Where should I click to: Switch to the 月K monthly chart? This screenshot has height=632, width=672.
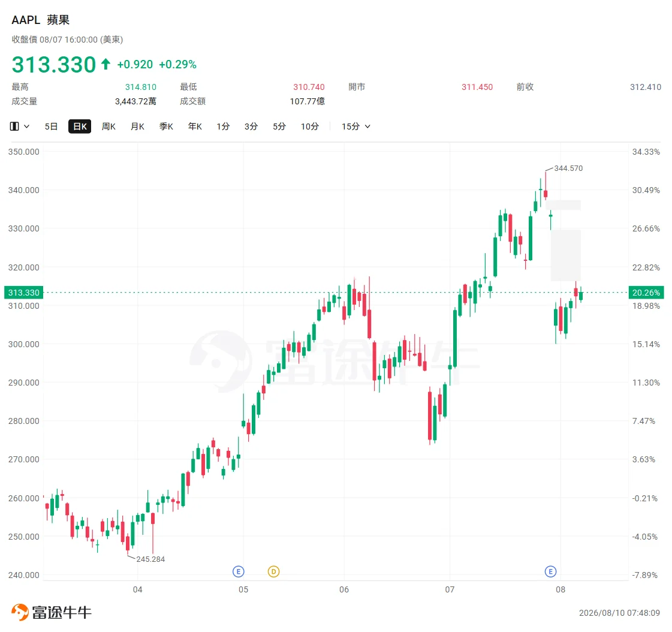(x=137, y=127)
